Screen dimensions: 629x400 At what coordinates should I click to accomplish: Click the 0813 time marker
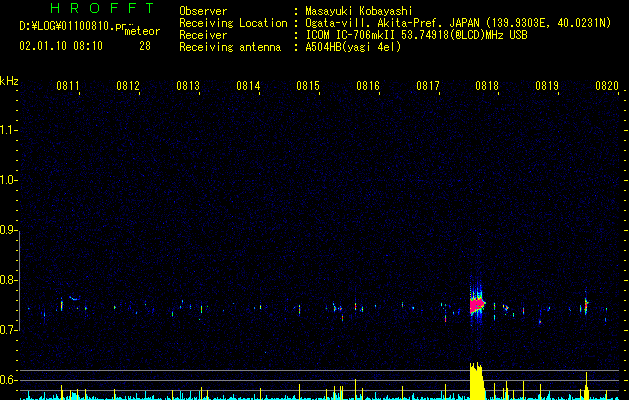(x=188, y=86)
